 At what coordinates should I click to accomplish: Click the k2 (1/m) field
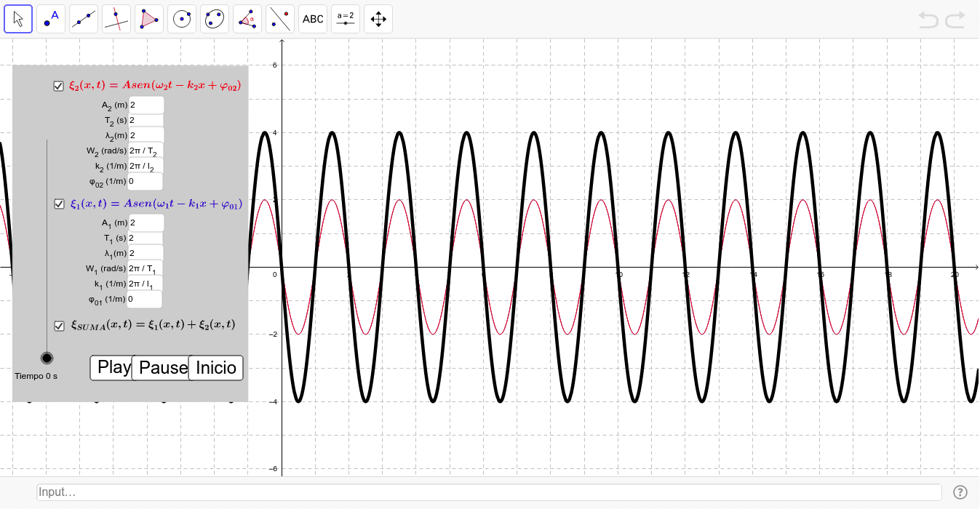[x=146, y=166]
